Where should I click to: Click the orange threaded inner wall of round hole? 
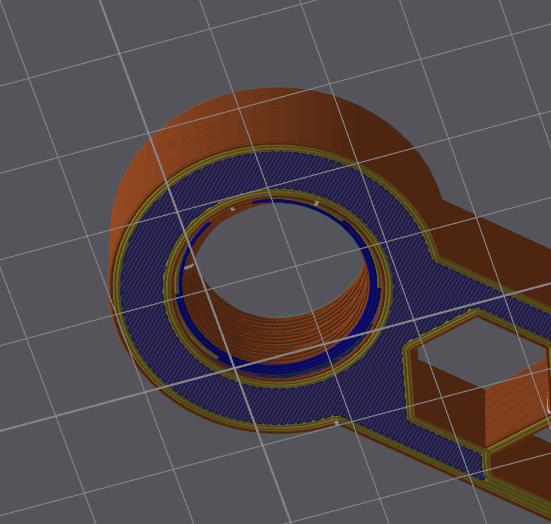point(281,337)
